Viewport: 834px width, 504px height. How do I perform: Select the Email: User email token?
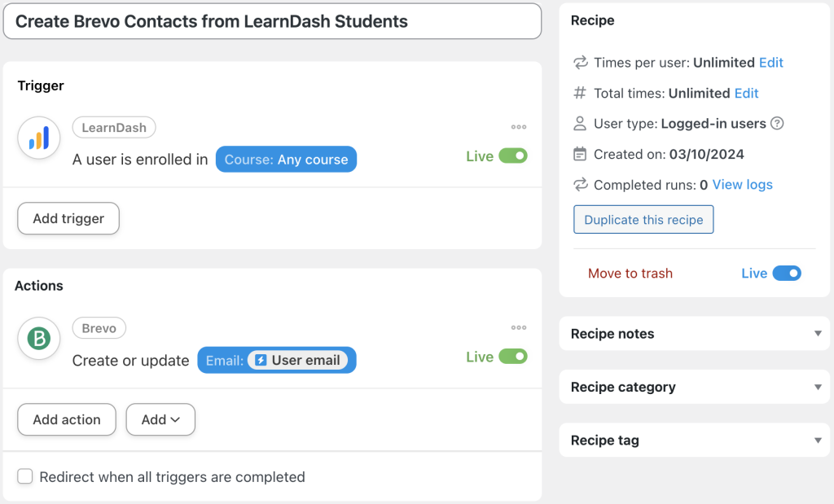[277, 360]
